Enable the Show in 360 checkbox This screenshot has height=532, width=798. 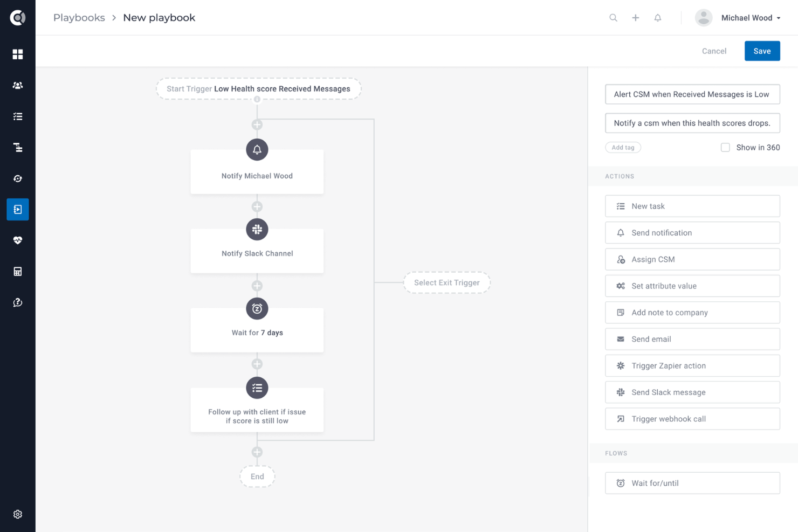725,147
